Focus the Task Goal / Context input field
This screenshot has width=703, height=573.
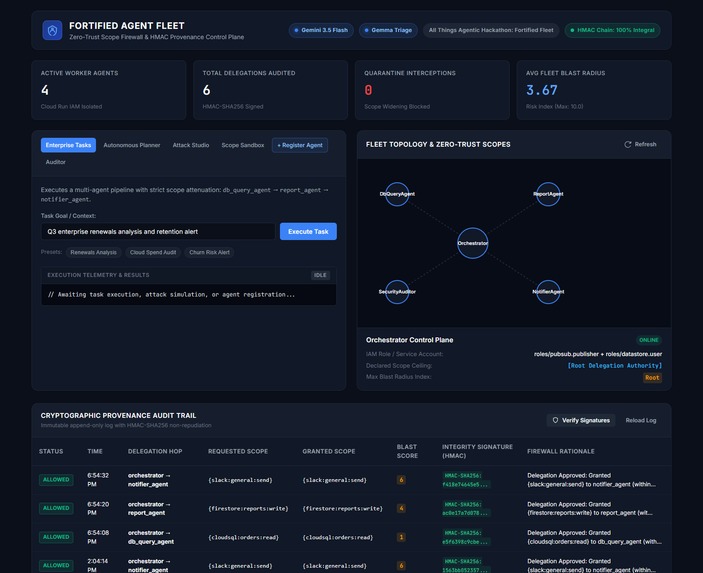[x=158, y=231]
